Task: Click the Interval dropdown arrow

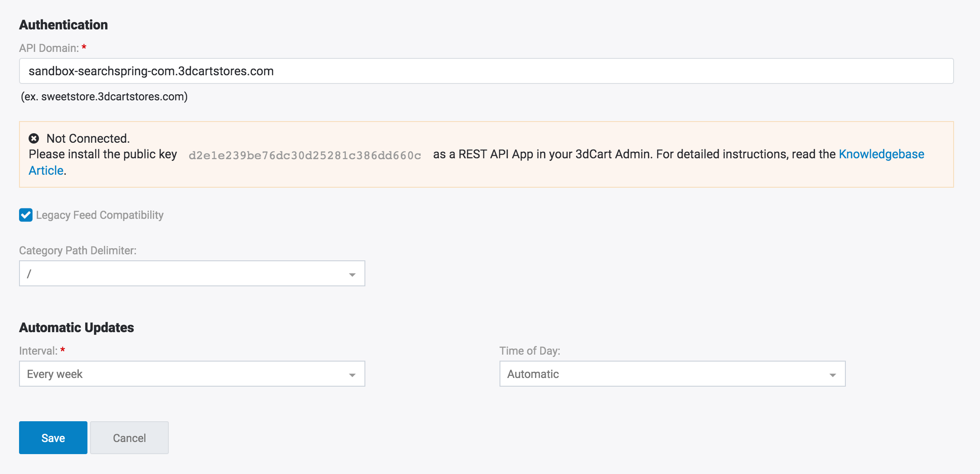Action: pos(352,375)
